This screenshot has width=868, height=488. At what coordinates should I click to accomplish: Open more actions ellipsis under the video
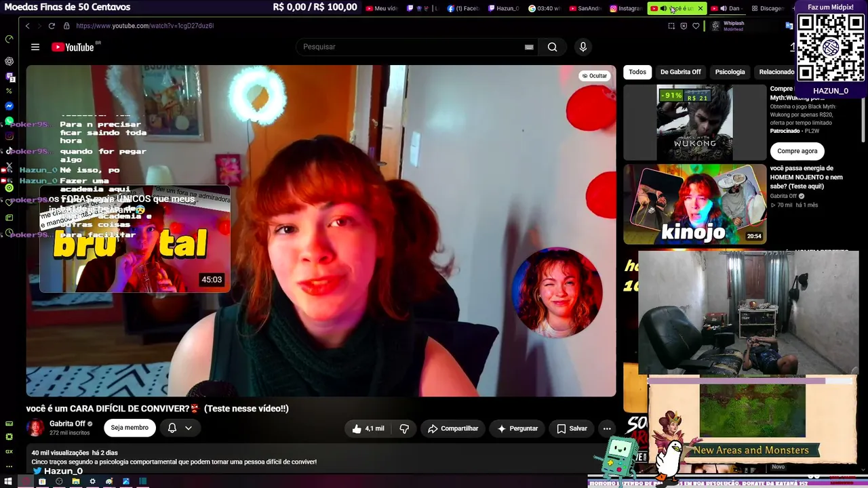coord(607,428)
